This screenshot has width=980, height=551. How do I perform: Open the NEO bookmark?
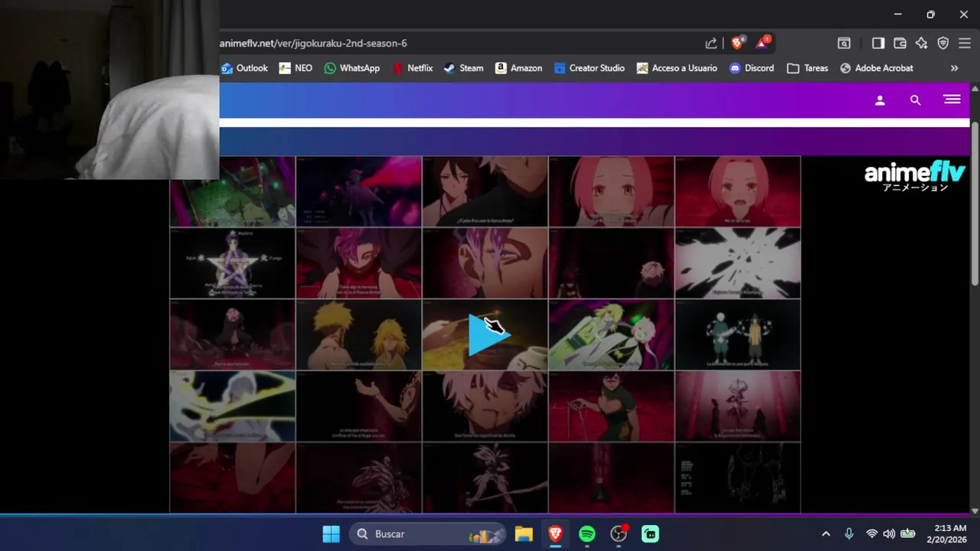(x=296, y=68)
